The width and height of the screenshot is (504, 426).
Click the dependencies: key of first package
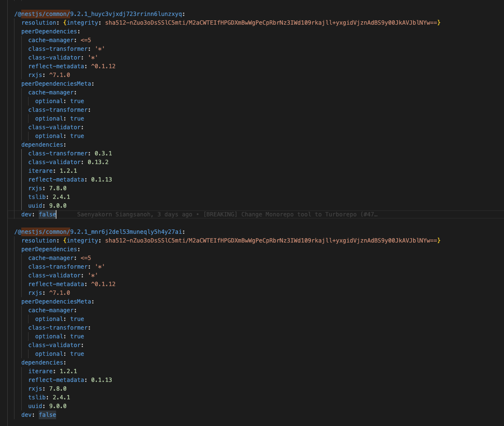[x=43, y=144]
